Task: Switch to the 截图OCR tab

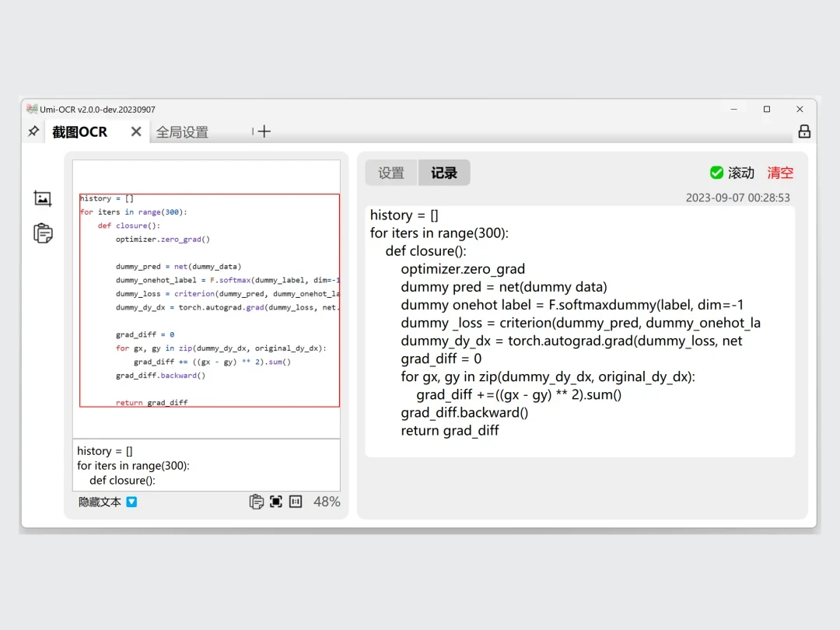Action: pyautogui.click(x=79, y=131)
